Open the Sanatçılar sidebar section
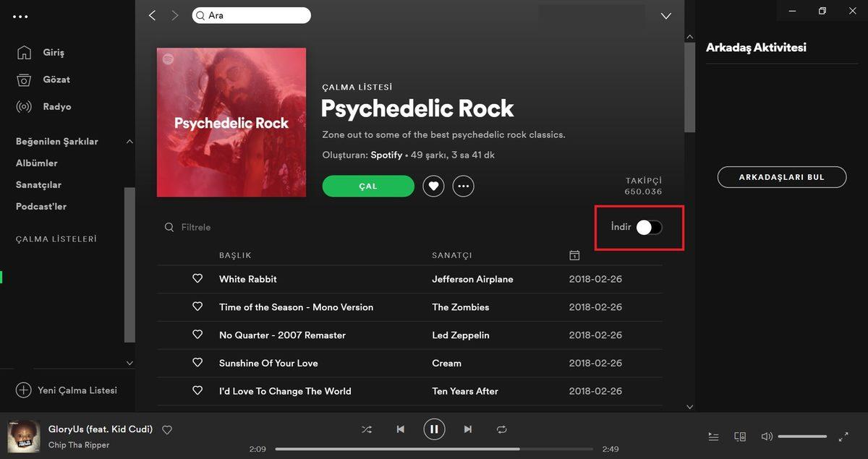 point(39,184)
